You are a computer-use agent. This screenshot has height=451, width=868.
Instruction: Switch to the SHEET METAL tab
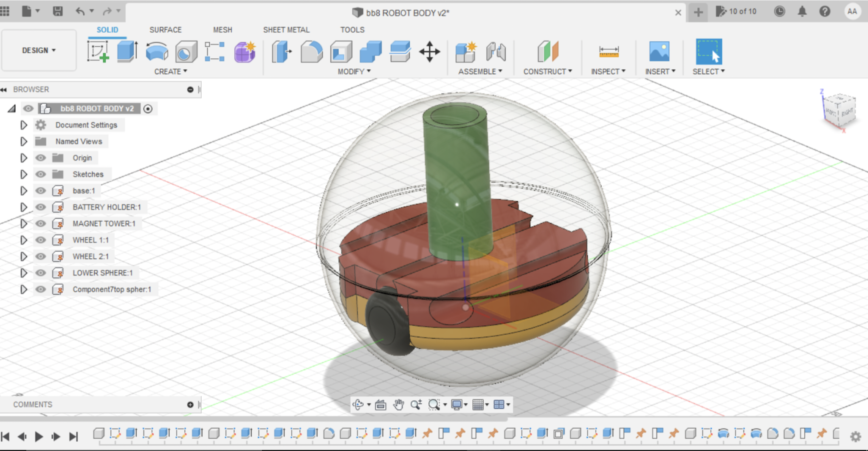point(286,30)
